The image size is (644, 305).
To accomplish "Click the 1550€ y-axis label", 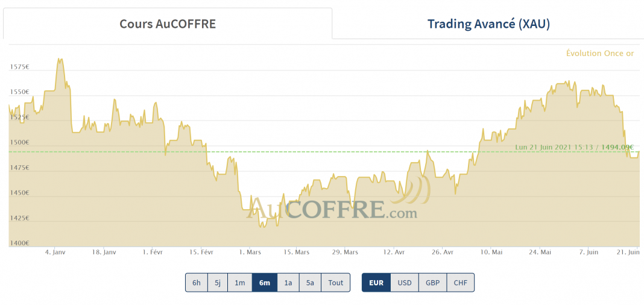I will (19, 92).
